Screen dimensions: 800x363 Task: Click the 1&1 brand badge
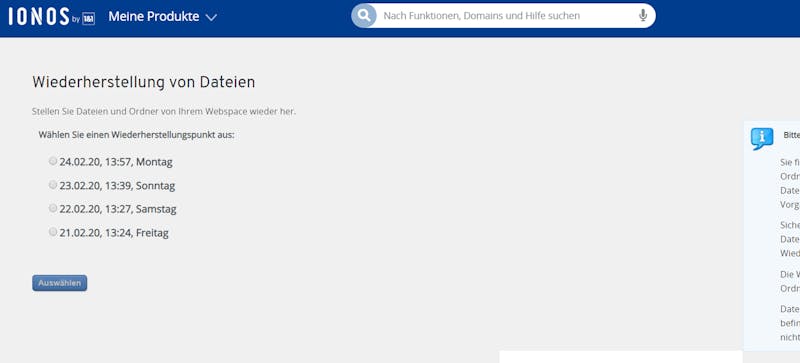88,18
